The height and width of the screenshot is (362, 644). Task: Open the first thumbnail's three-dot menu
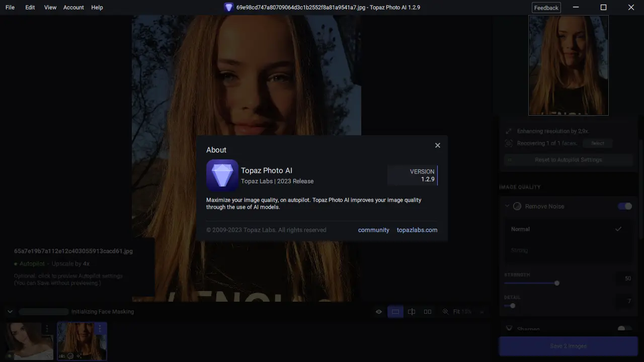pyautogui.click(x=47, y=328)
